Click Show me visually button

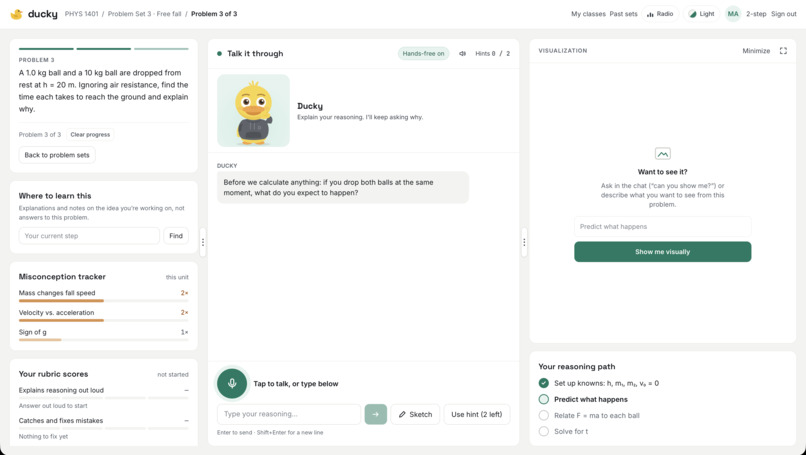[663, 252]
